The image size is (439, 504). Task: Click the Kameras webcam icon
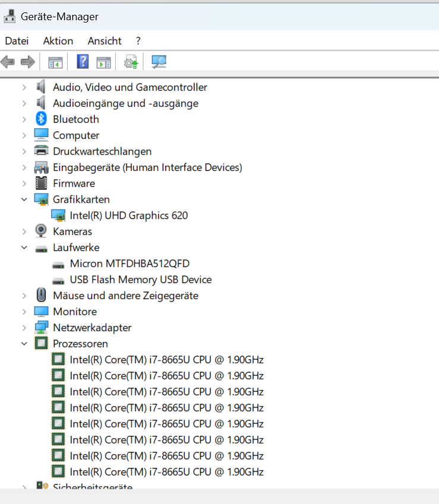41,231
